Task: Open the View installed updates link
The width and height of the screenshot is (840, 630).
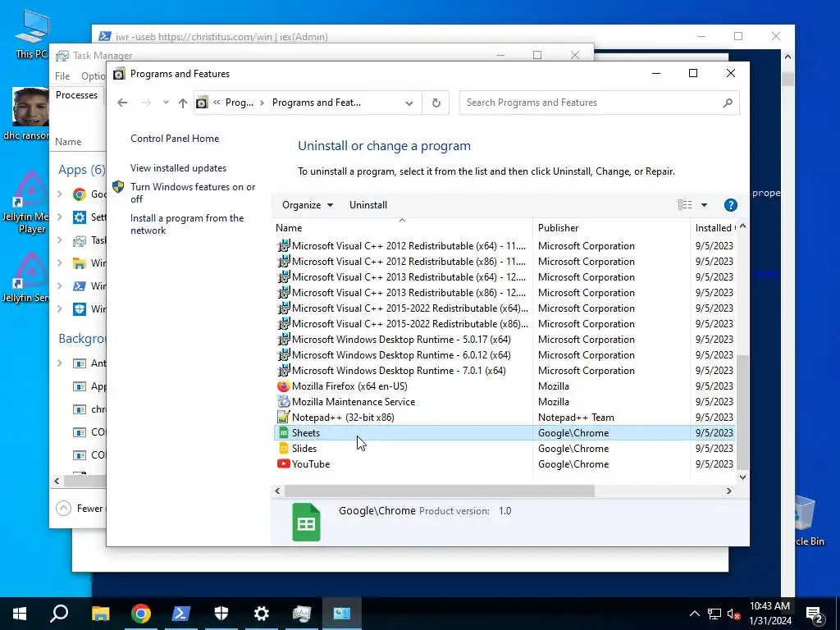Action: (178, 168)
